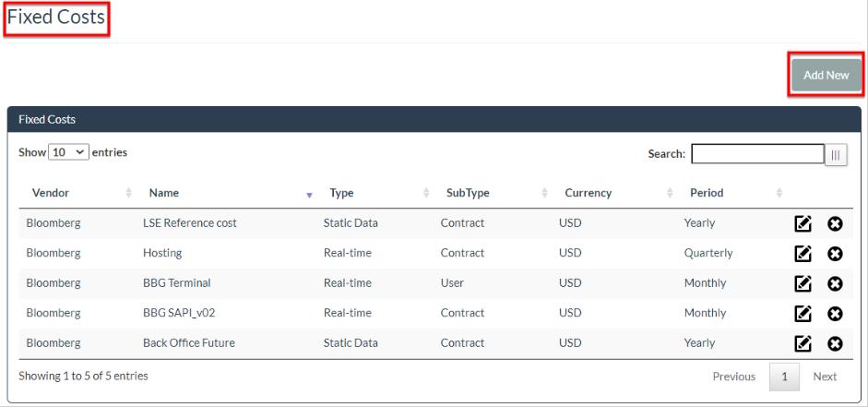Open the column selector icon beside search
The width and height of the screenshot is (868, 407).
[837, 155]
